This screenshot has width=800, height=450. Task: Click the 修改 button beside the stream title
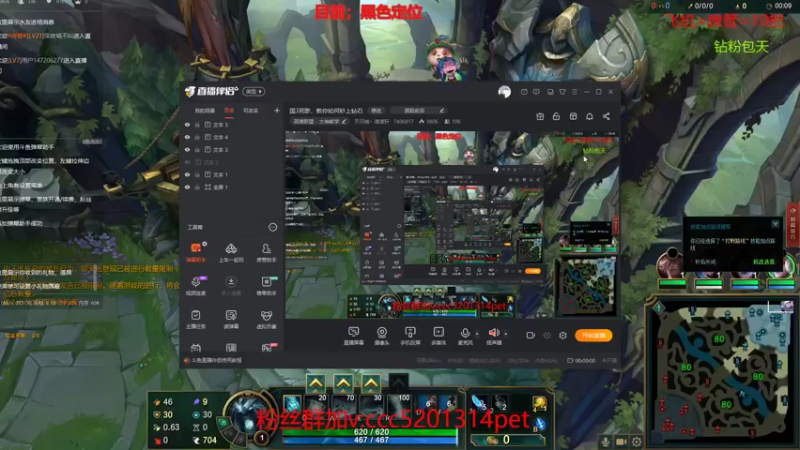pos(376,111)
